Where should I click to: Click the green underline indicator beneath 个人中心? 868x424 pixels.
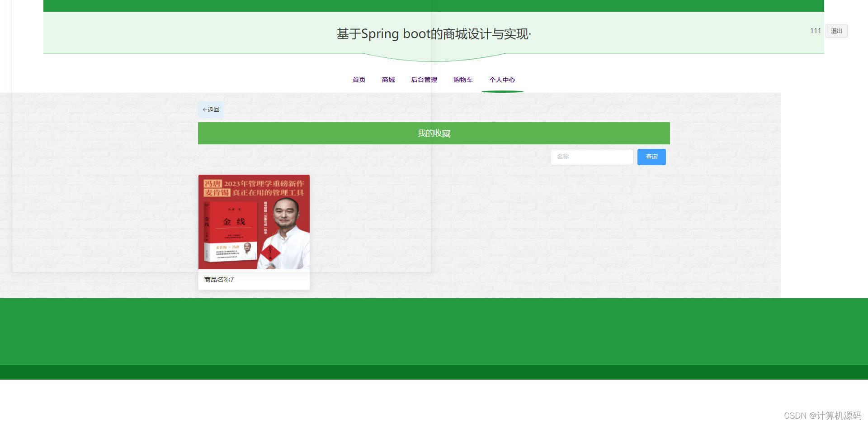(x=502, y=91)
